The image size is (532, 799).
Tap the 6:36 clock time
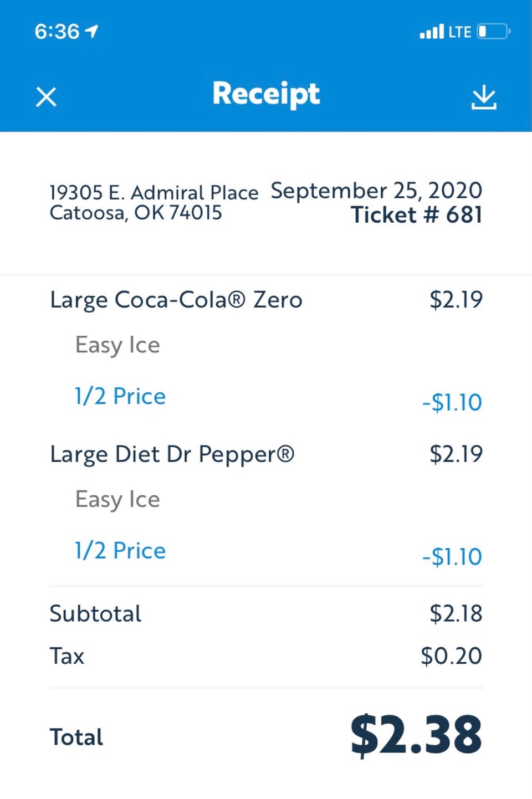[57, 32]
